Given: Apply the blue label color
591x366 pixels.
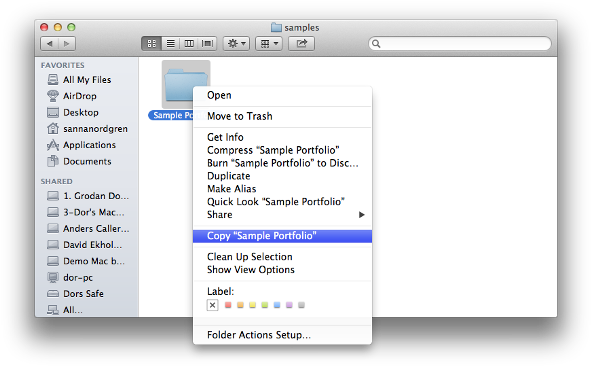Looking at the screenshot, I should click(x=277, y=305).
